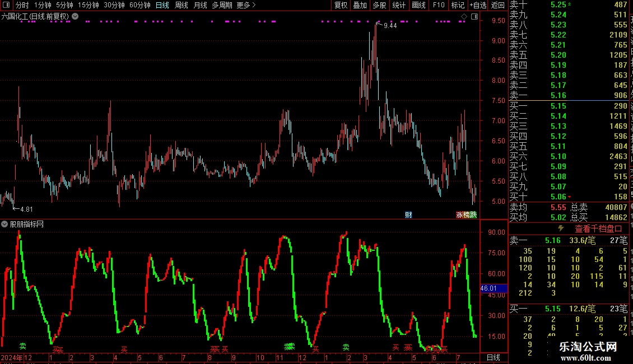Expand the 更多 periods menu

tap(246, 5)
